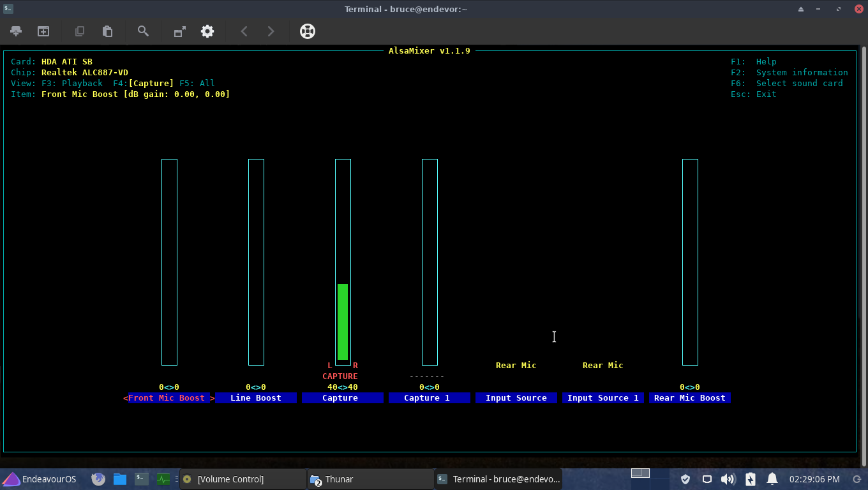Screen dimensions: 868x490
Task: Click F1: Help
Action: tap(754, 61)
